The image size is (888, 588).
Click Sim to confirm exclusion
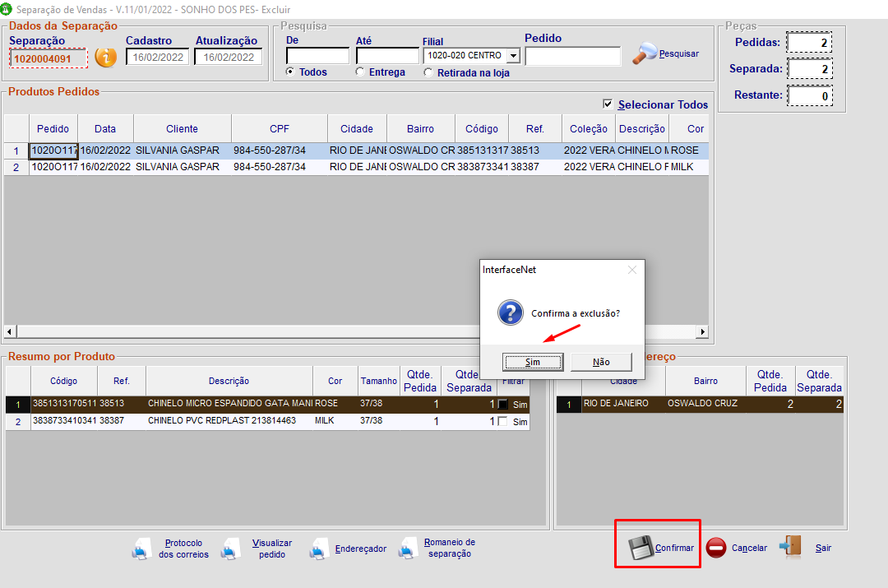click(533, 362)
